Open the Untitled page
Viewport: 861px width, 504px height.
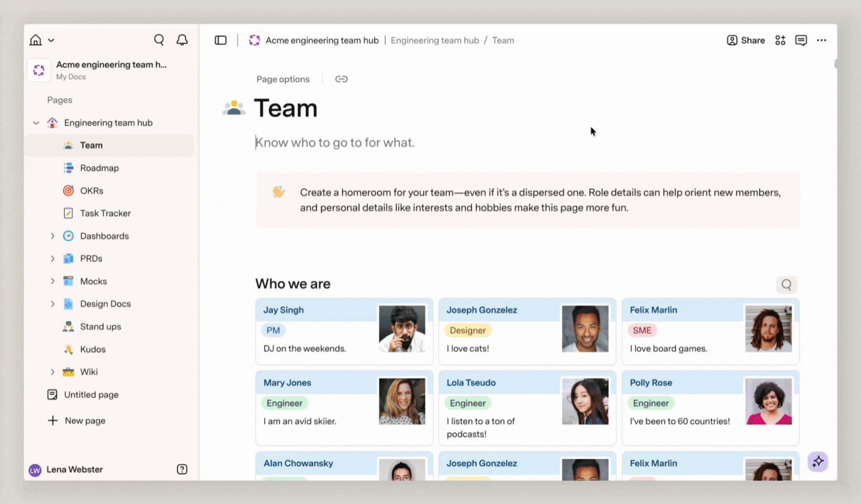point(91,395)
